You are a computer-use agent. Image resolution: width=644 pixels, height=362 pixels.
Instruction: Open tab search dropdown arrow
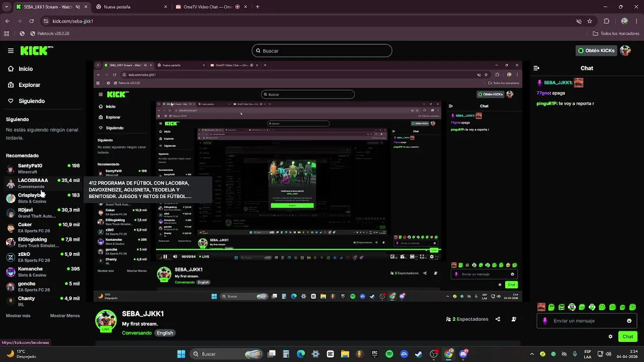[x=7, y=7]
